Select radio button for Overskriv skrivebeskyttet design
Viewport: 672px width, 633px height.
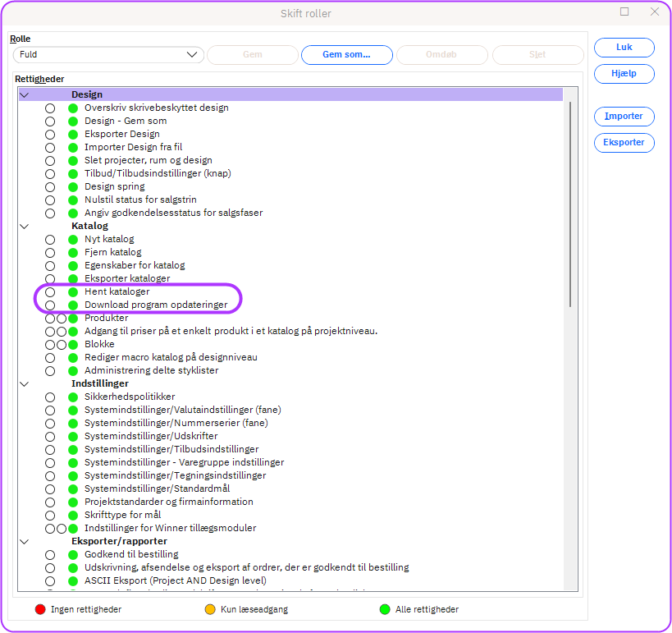click(x=50, y=108)
